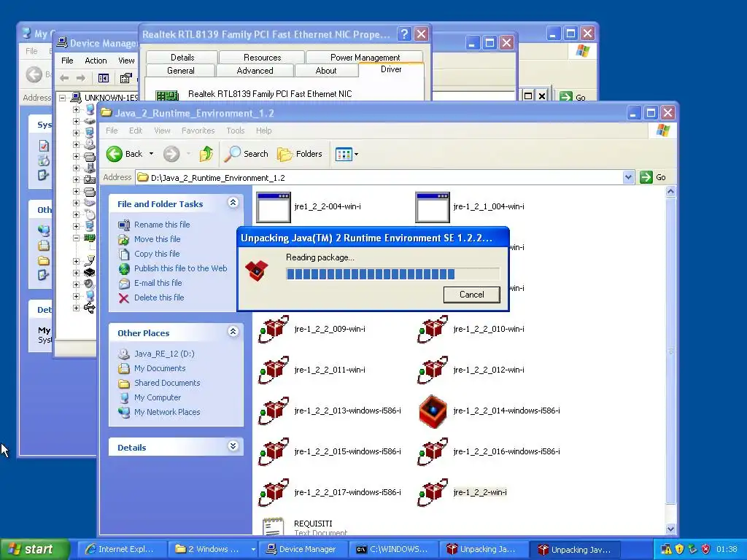The width and height of the screenshot is (747, 560).
Task: Click Rename this file
Action: pos(162,225)
